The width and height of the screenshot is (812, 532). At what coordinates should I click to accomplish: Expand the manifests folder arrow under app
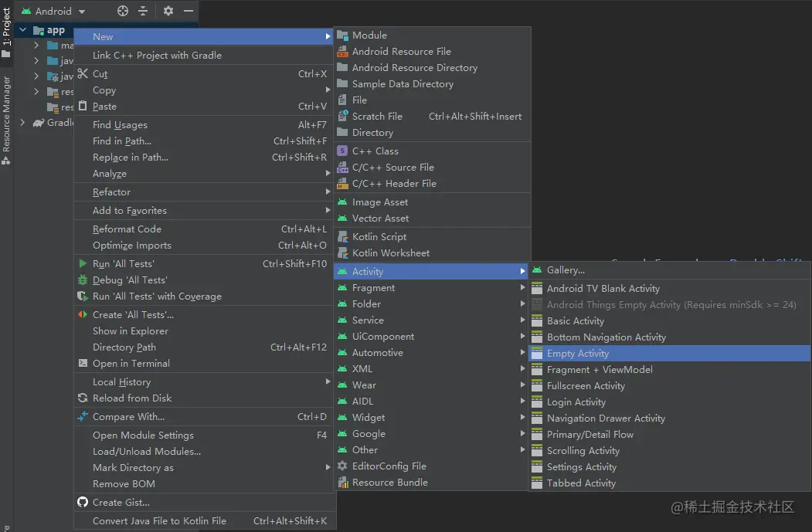(x=36, y=46)
